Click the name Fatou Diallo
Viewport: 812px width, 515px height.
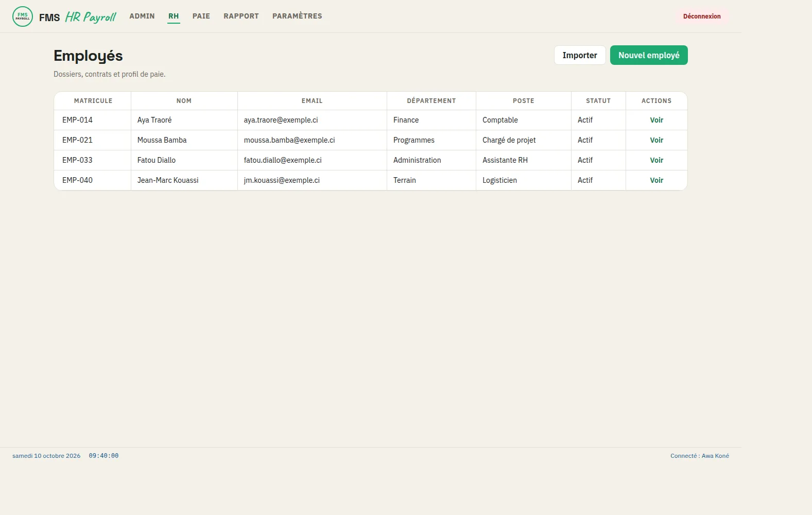157,160
